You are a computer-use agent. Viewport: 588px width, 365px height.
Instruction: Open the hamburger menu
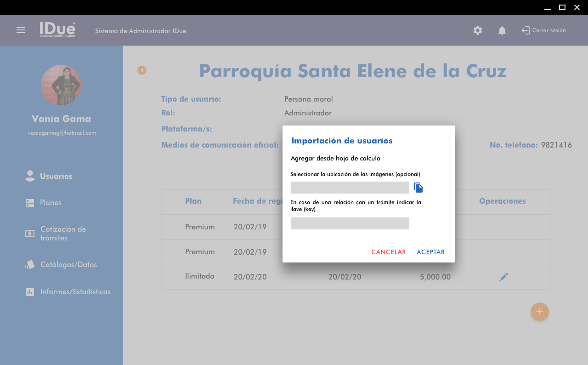[x=21, y=30]
